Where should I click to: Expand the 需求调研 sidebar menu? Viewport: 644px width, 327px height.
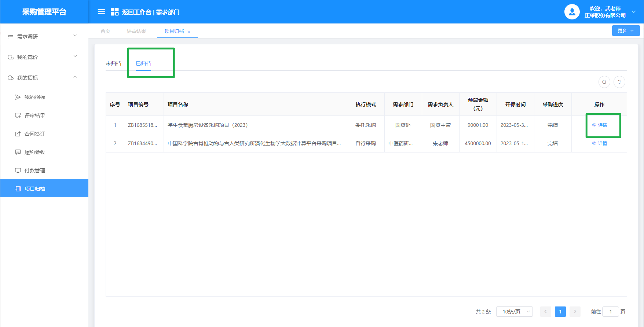[44, 37]
